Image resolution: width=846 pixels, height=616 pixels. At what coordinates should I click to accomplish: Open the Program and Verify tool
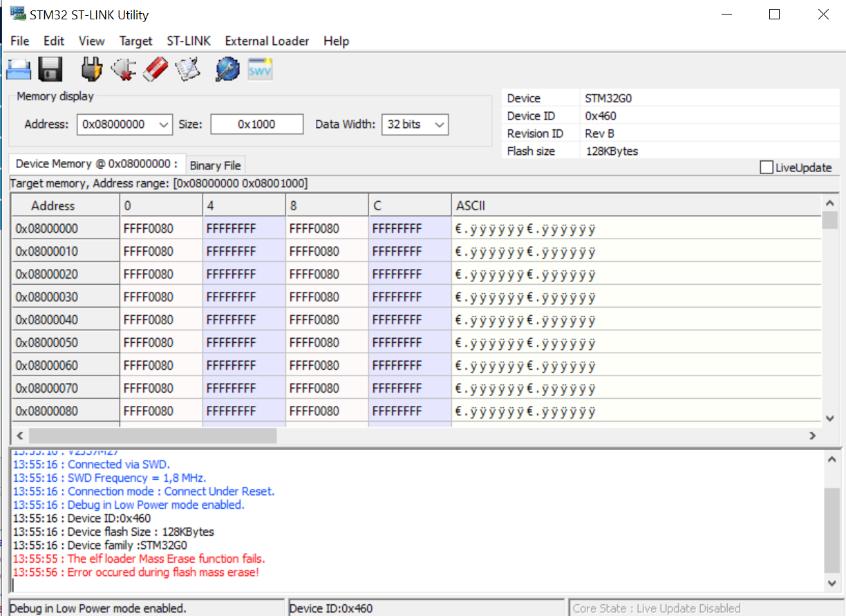pos(187,68)
